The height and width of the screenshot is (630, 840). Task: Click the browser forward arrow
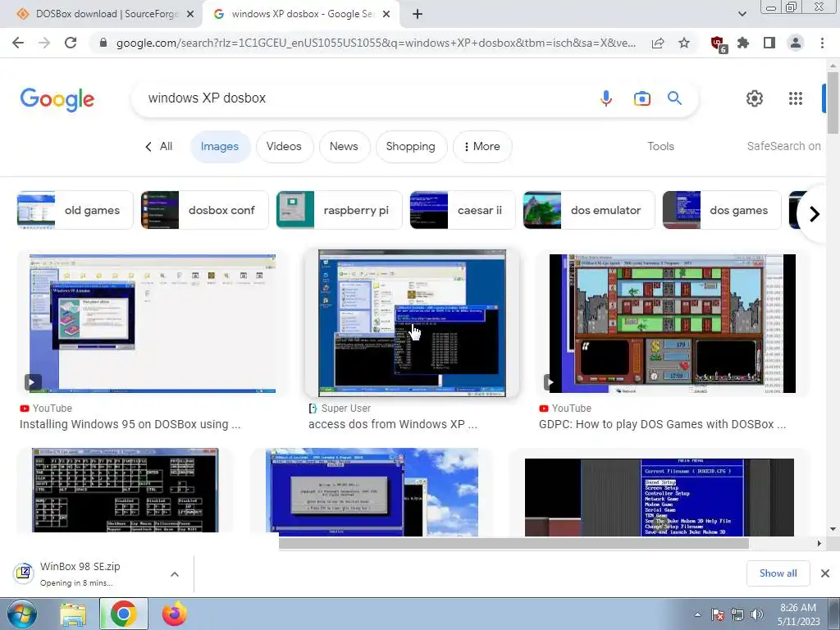pyautogui.click(x=44, y=43)
